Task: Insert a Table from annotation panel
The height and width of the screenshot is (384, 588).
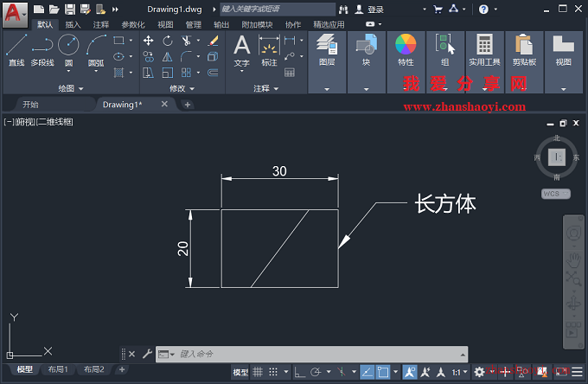Action: pyautogui.click(x=290, y=73)
